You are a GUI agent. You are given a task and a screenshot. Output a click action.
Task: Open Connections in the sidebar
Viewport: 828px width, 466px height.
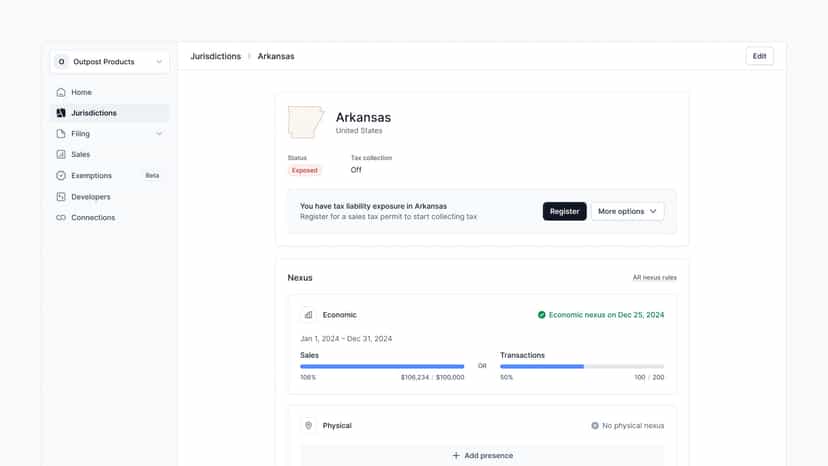[x=110, y=218]
